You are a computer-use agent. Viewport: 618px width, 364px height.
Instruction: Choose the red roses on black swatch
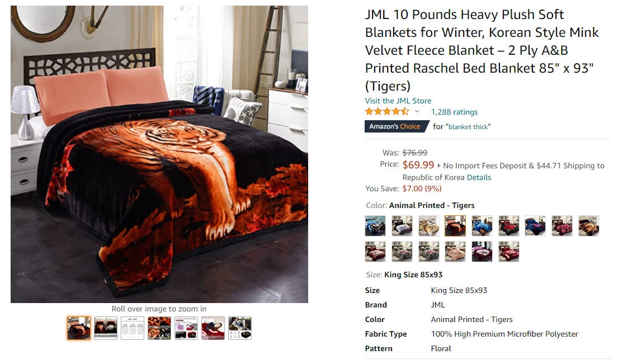pyautogui.click(x=509, y=226)
